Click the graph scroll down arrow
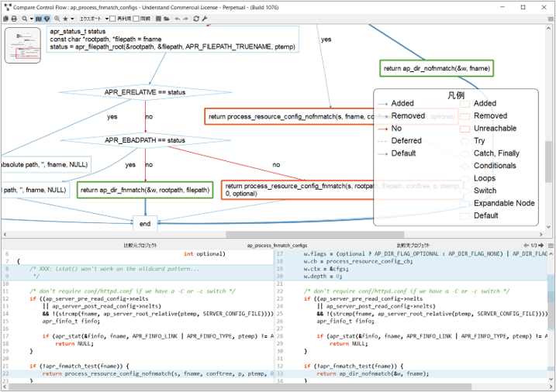 tap(549, 227)
